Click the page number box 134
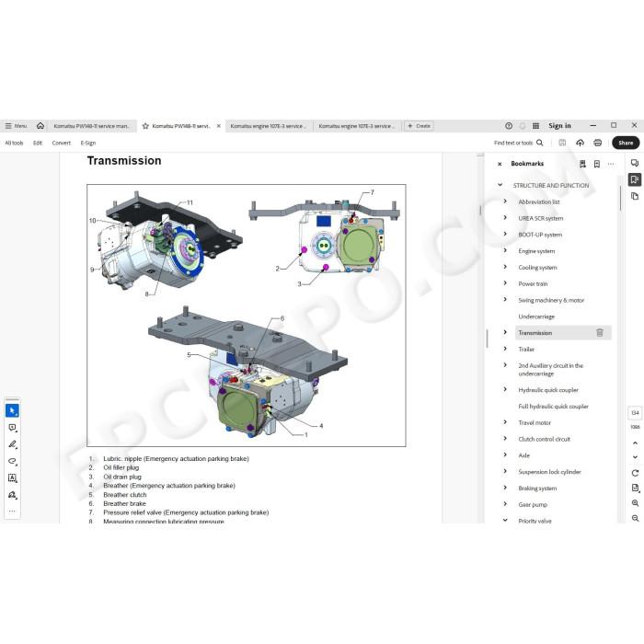The width and height of the screenshot is (644, 644). click(x=635, y=413)
